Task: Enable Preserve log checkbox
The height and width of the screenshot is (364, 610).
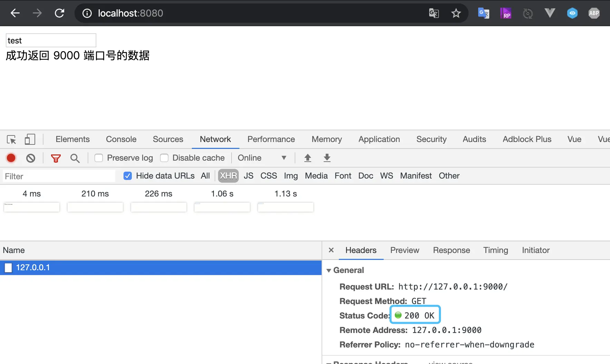Action: click(x=99, y=158)
